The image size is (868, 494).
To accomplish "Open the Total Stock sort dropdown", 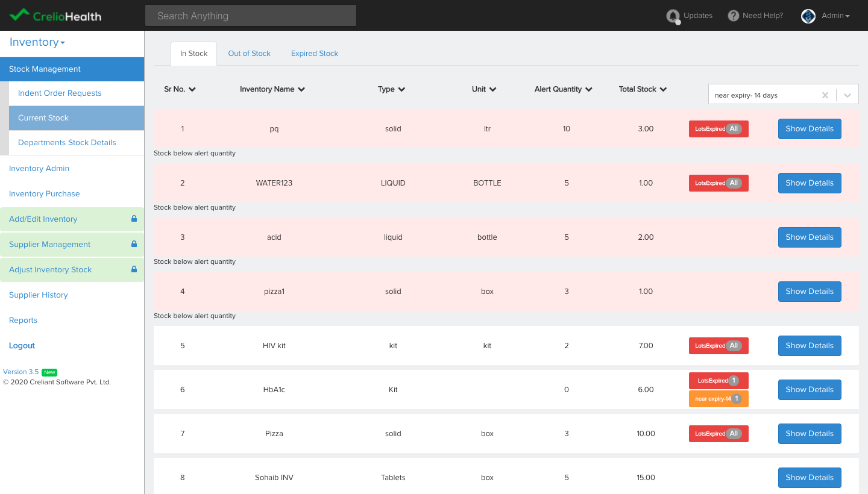I will click(x=662, y=89).
